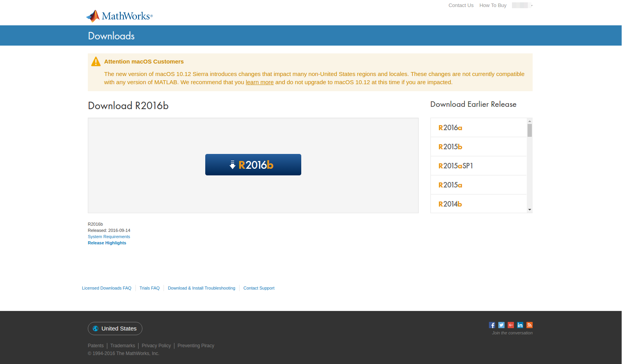Open the user account dropdown arrow
The width and height of the screenshot is (622, 364).
(532, 5)
